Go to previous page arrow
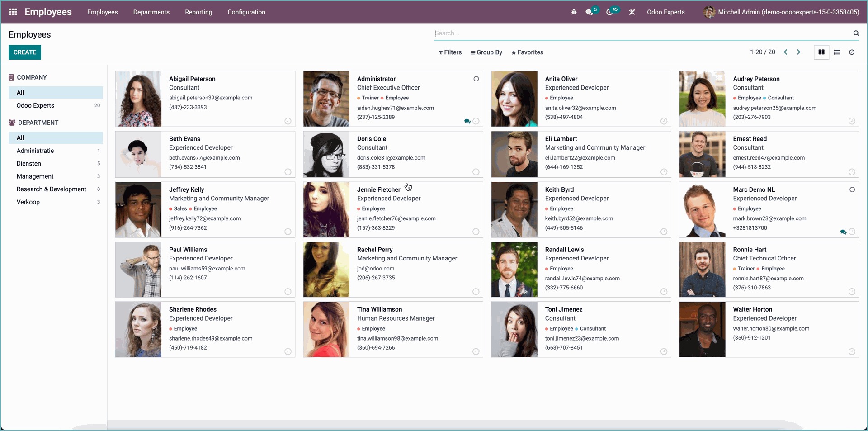 786,52
